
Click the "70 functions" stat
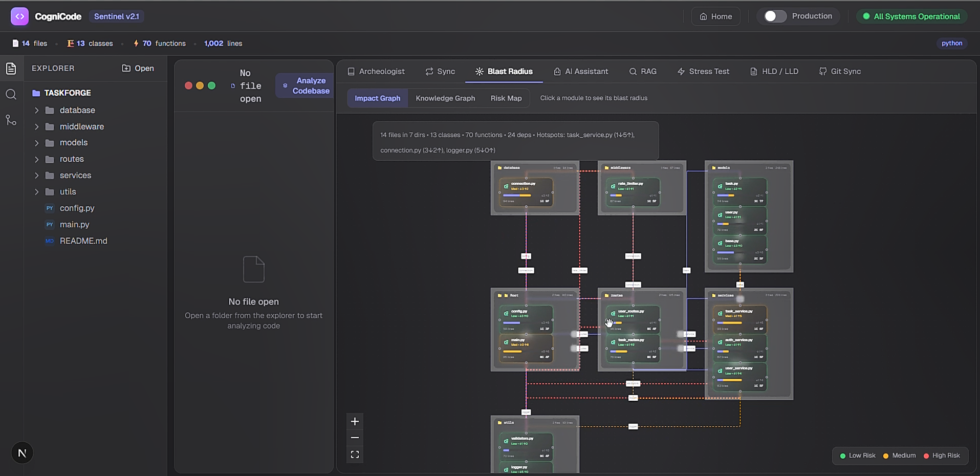pyautogui.click(x=160, y=44)
